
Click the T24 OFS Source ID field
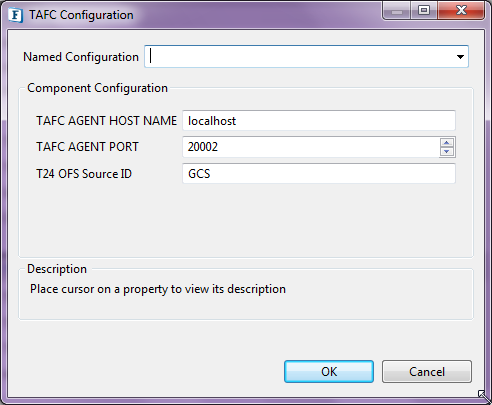point(319,174)
